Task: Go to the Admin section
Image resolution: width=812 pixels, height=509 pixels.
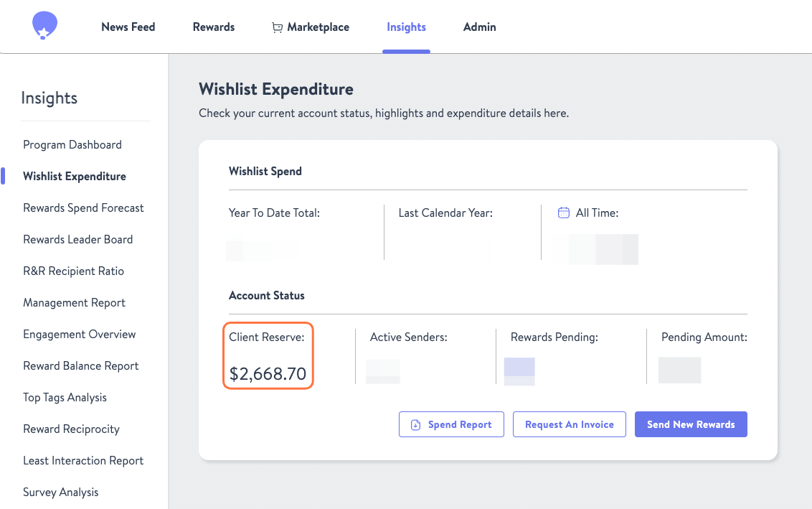Action: click(479, 27)
